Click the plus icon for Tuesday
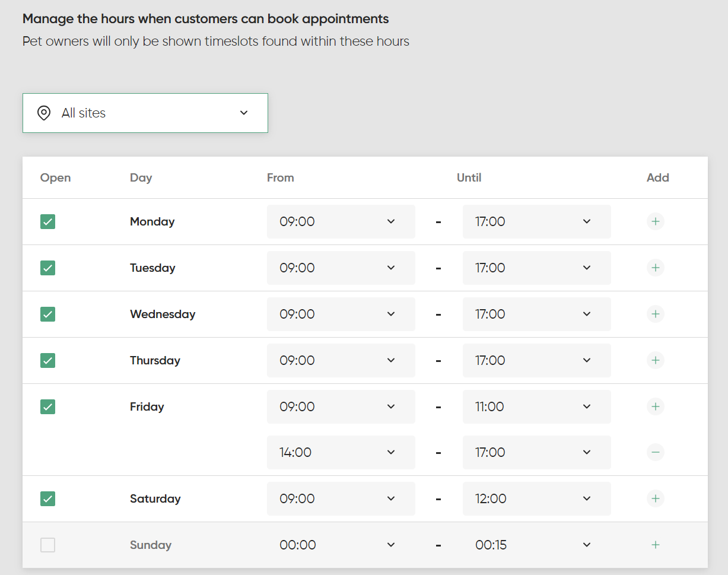Image resolution: width=728 pixels, height=575 pixels. pos(655,268)
